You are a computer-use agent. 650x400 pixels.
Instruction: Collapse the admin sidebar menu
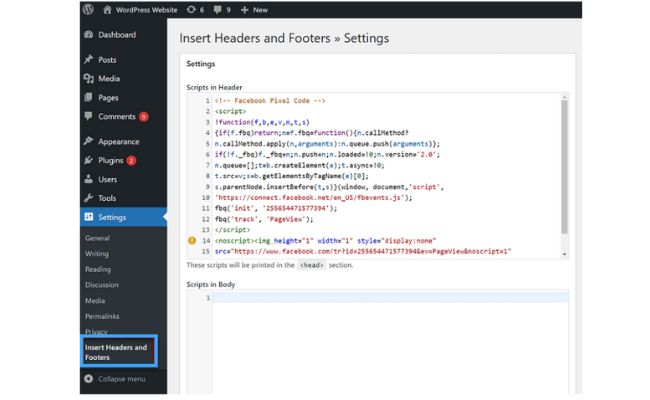[x=121, y=379]
